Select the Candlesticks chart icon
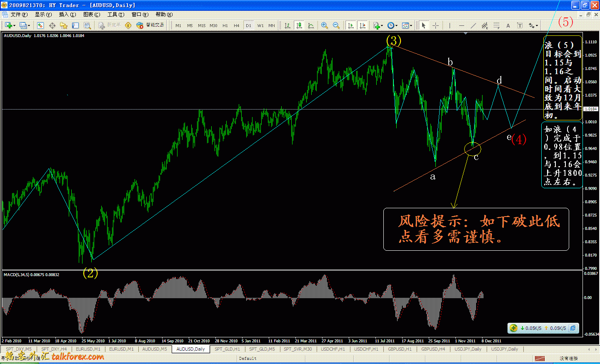This screenshot has width=600, height=364. click(x=299, y=25)
